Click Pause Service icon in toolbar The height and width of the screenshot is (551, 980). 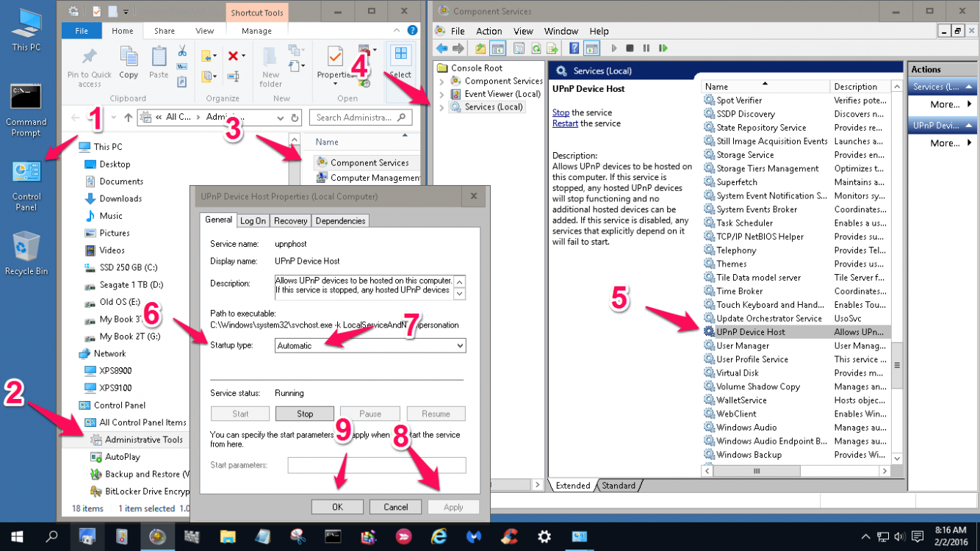click(x=646, y=48)
